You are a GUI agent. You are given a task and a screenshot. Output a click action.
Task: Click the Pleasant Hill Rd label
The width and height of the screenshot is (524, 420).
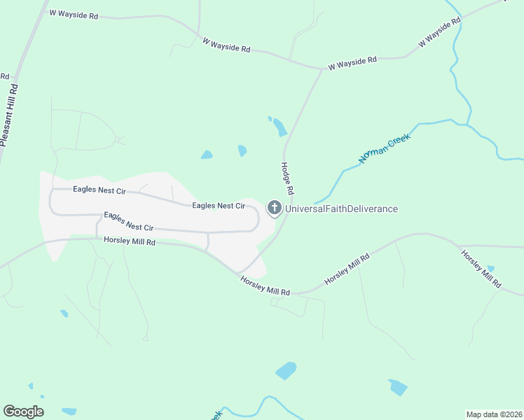[x=9, y=115]
